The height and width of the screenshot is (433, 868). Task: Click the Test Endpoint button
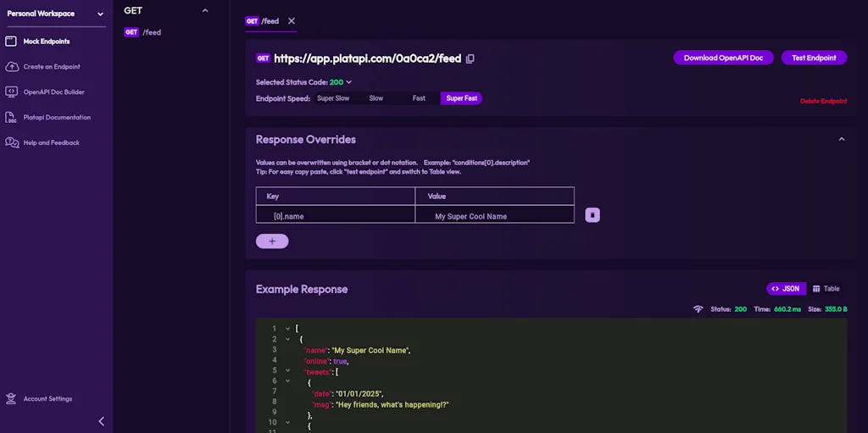pos(814,58)
